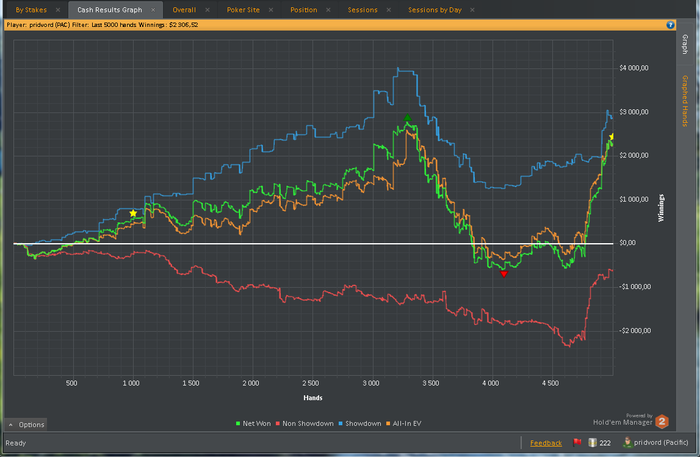Screen dimensions: 700x457
Task: Click the 2 500 hands axis label
Action: tap(311, 383)
